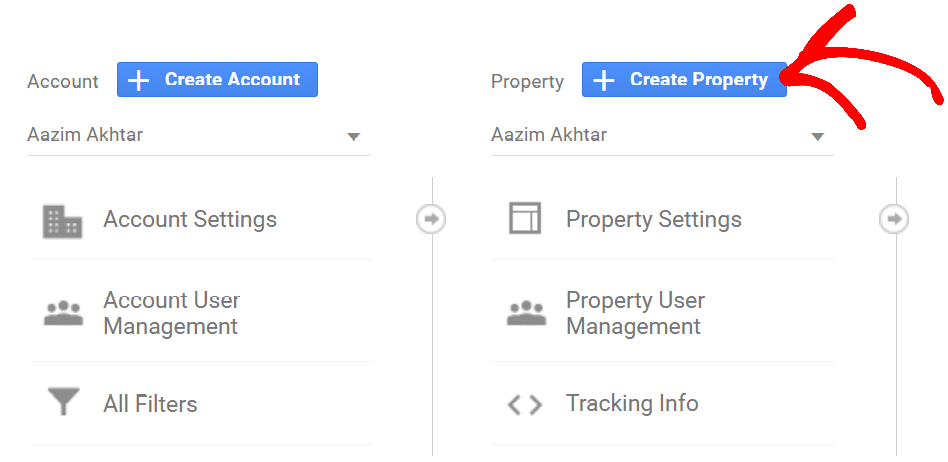
Task: Open the Account selector dropdown arrow
Action: [x=353, y=137]
